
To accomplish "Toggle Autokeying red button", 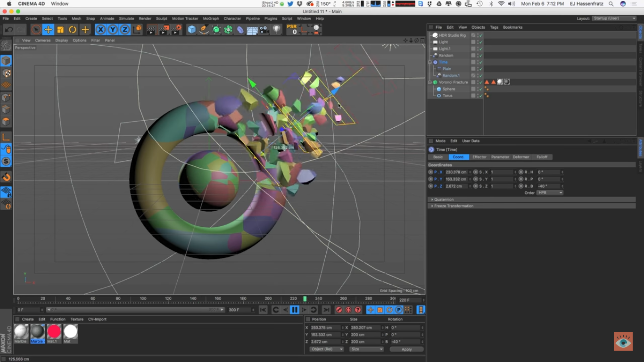I will tap(348, 310).
